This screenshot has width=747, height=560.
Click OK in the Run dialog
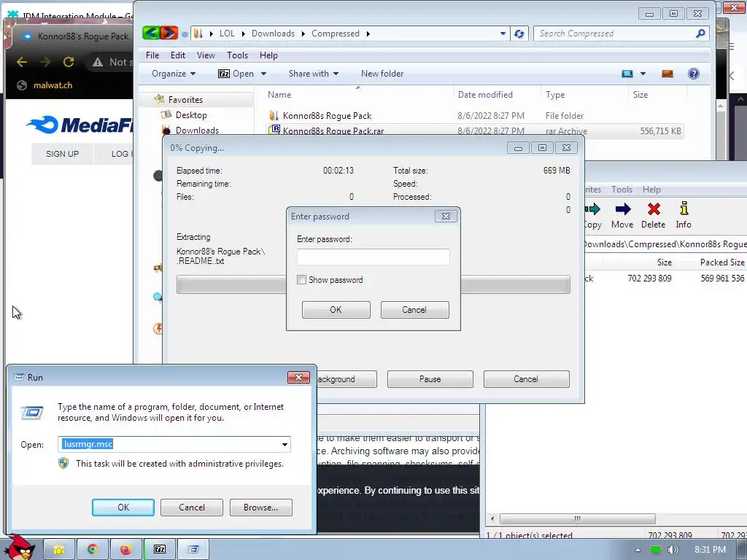click(123, 507)
